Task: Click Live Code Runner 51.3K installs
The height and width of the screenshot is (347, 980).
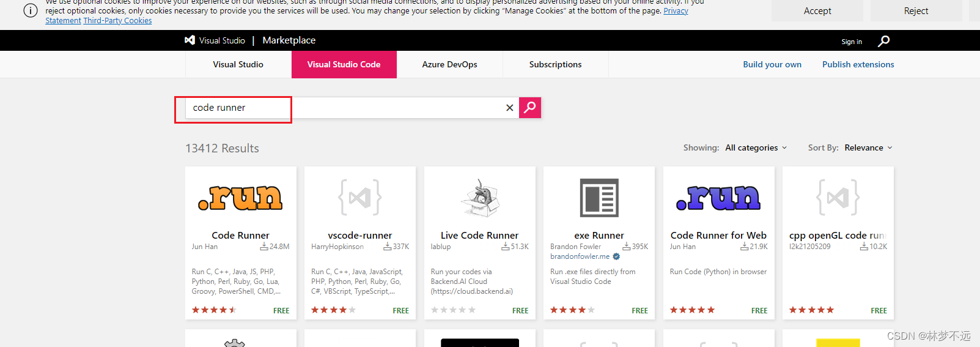Action: 515,247
